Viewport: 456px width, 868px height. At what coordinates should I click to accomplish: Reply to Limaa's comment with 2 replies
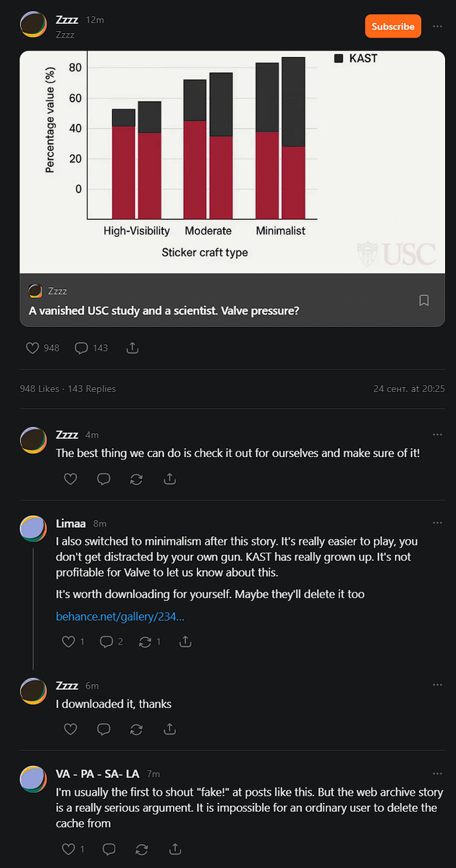(111, 642)
